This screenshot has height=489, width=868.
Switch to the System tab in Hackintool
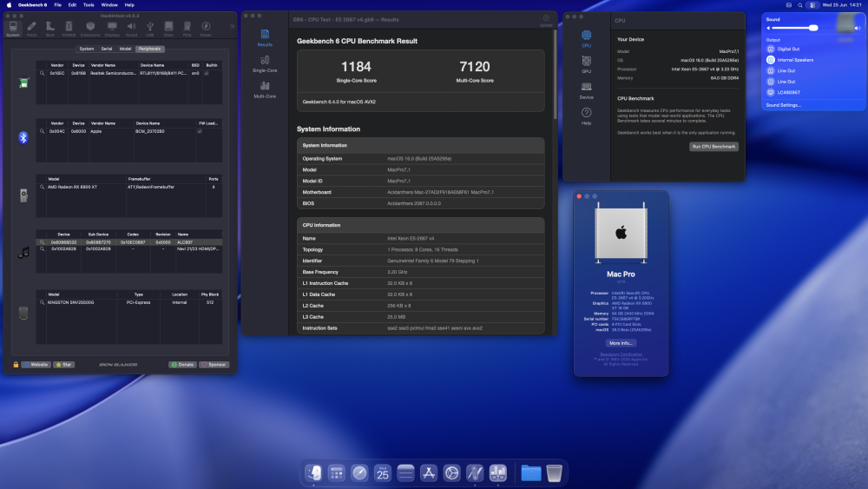[86, 49]
